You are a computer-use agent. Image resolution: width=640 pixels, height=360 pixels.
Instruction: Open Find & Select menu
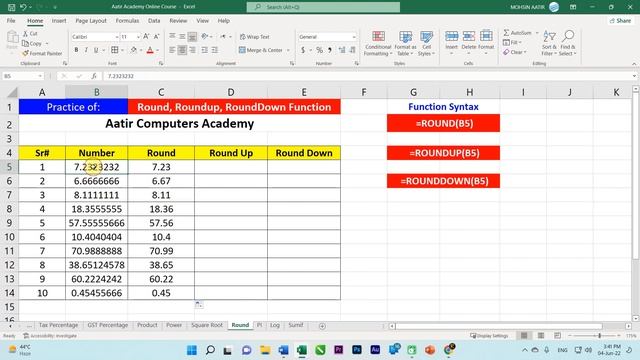coord(567,43)
